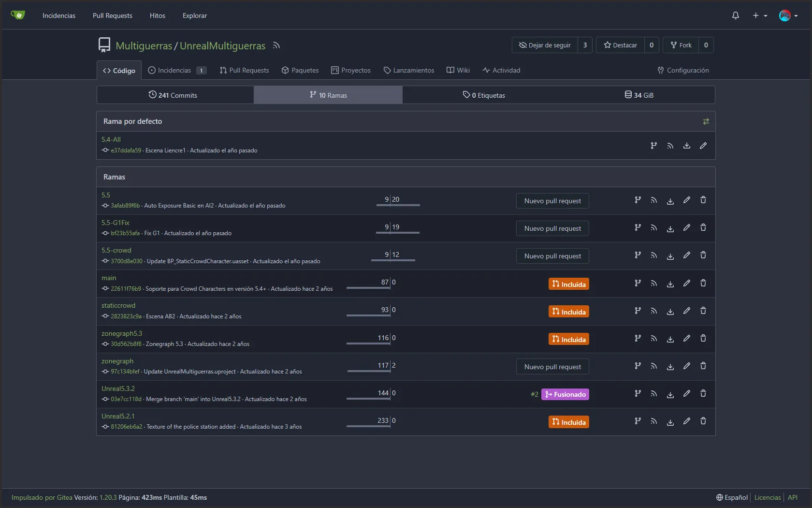The image size is (812, 508).
Task: Delete the 5.5 branch using trash icon
Action: click(703, 200)
